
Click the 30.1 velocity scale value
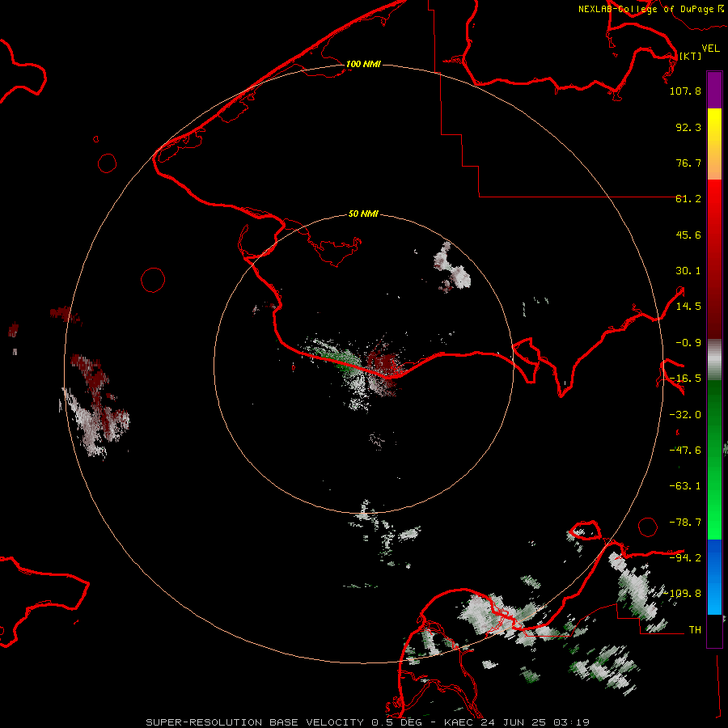coord(688,271)
